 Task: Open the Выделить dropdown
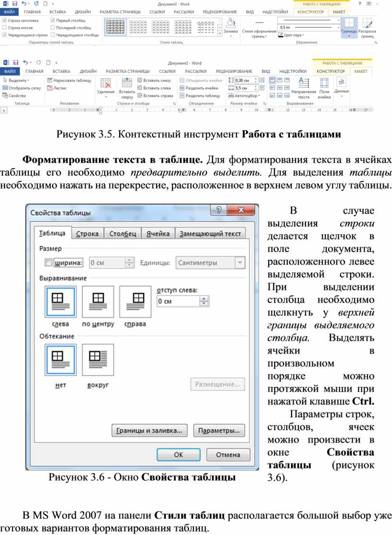pos(17,81)
